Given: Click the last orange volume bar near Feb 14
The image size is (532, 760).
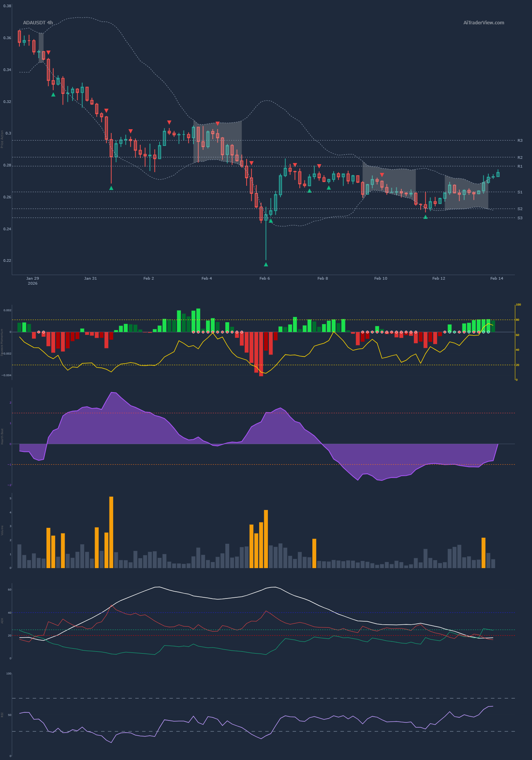Looking at the screenshot, I should coord(483,553).
